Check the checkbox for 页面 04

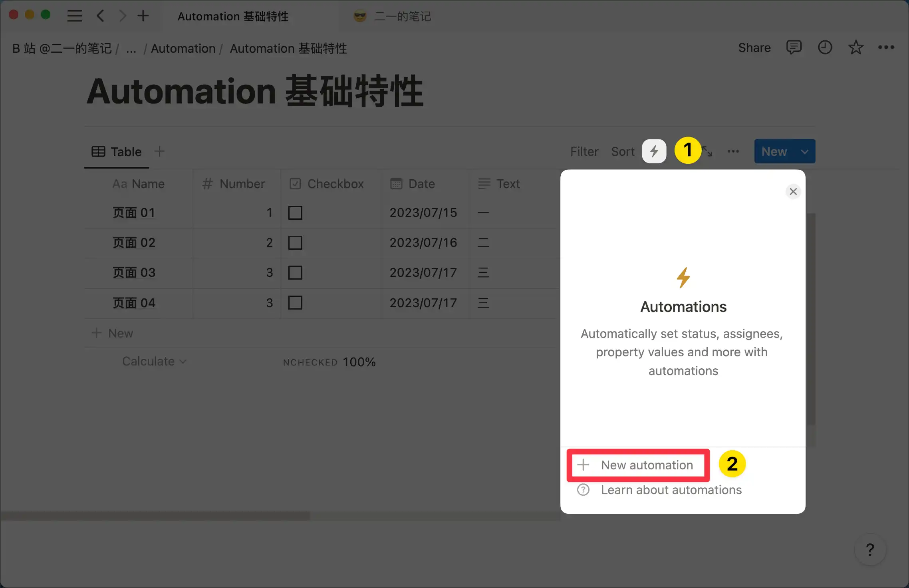295,303
